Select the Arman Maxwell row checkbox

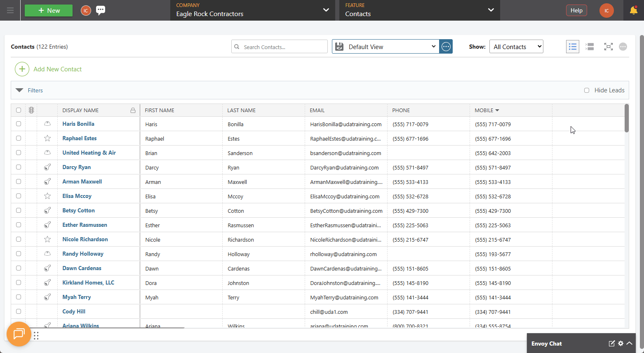(x=19, y=181)
